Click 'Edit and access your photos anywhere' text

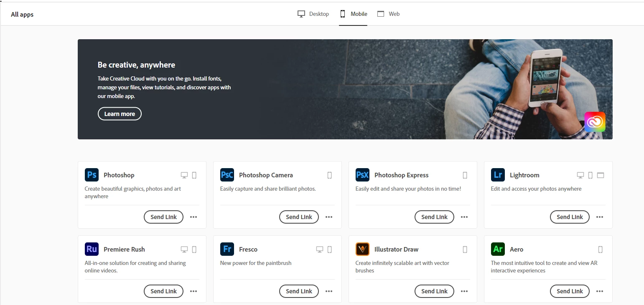click(x=536, y=189)
